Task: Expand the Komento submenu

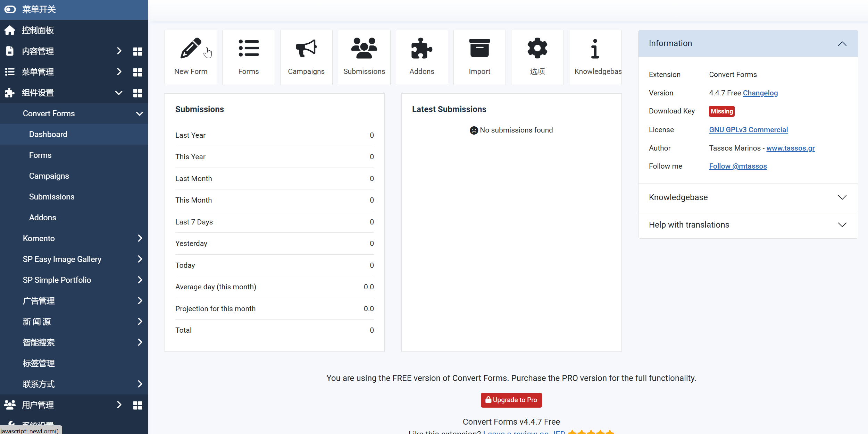Action: pos(140,238)
